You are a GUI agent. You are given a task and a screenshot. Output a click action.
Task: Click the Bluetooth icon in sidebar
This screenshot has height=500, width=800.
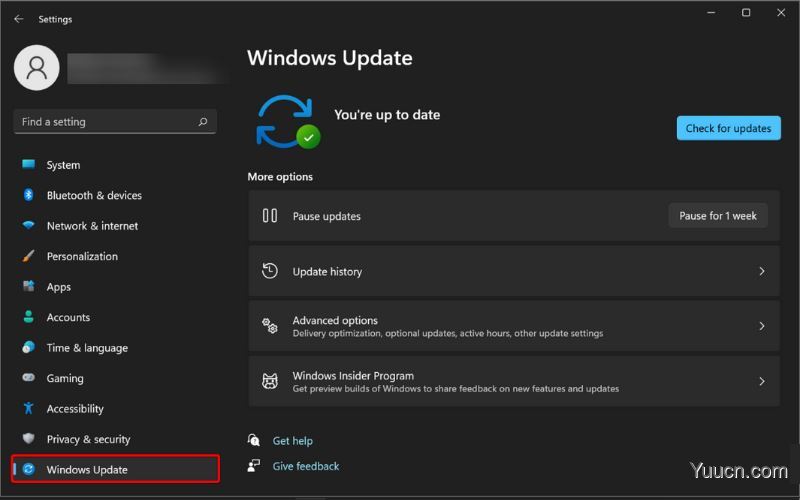(29, 195)
